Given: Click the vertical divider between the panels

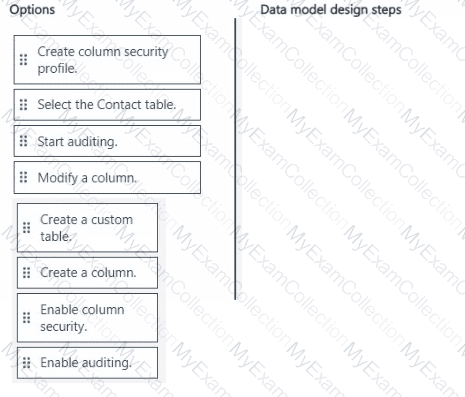Looking at the screenshot, I should click(235, 159).
